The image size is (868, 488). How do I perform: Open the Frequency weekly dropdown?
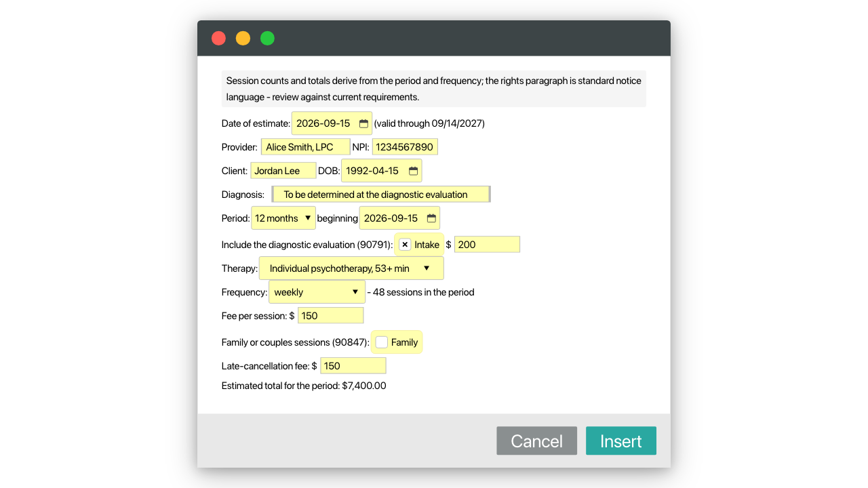tap(317, 292)
